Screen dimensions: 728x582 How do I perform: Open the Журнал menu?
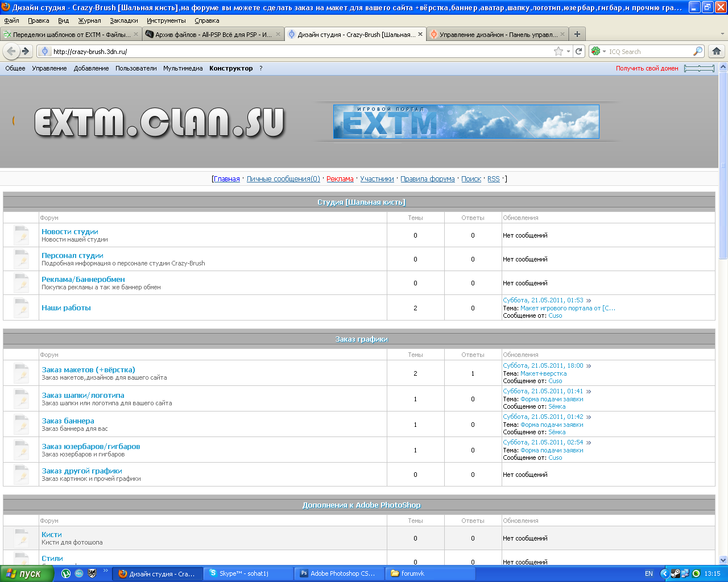click(x=90, y=20)
